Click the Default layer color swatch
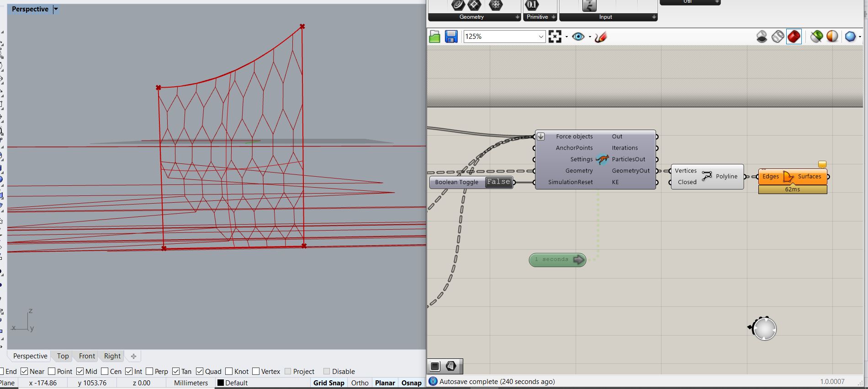This screenshot has width=868, height=389. point(221,383)
